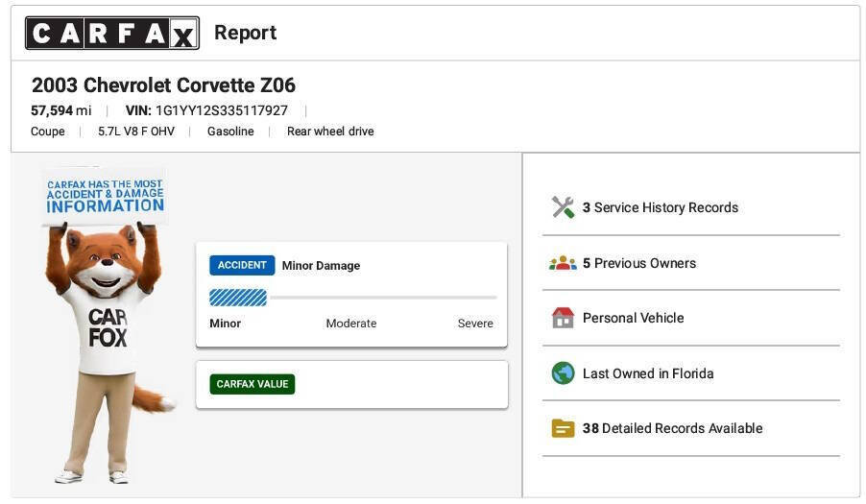Select Last Owned in Florida row
The height and width of the screenshot is (504, 866).
tap(691, 373)
